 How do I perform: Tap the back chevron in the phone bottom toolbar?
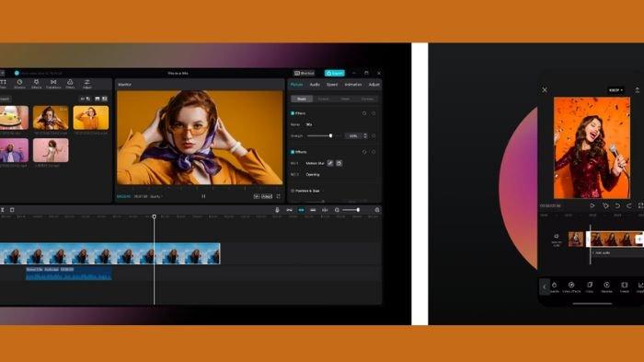pos(545,287)
